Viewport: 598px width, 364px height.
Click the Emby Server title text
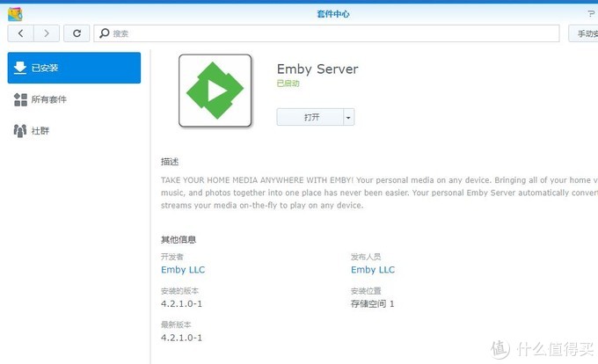click(x=317, y=69)
